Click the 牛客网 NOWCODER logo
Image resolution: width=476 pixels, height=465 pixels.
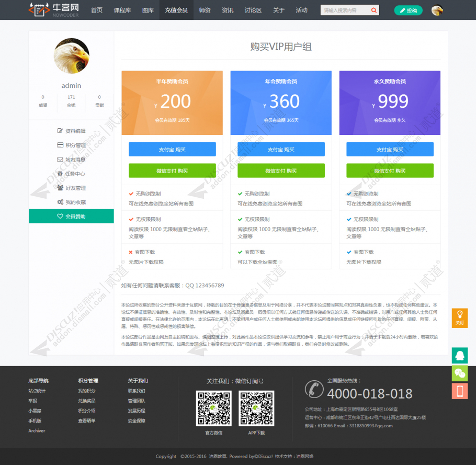coord(54,10)
